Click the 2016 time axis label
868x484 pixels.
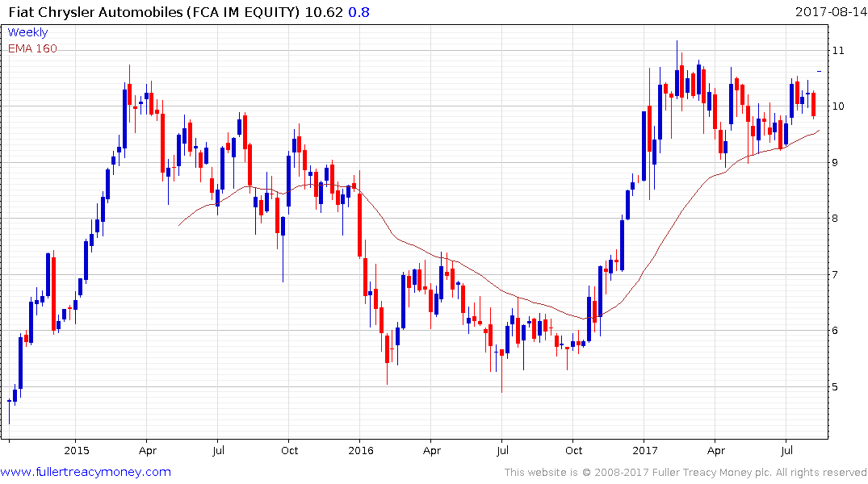(x=361, y=450)
